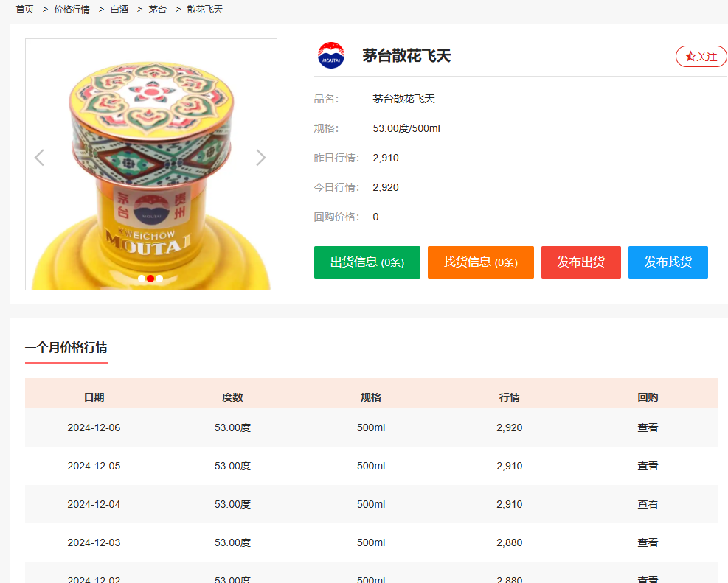Click the 回购价格 value 0
The height and width of the screenshot is (583, 728).
click(375, 217)
